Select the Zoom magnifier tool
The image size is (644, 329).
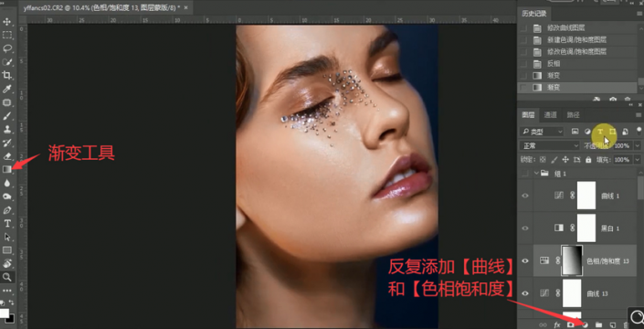pyautogui.click(x=7, y=277)
